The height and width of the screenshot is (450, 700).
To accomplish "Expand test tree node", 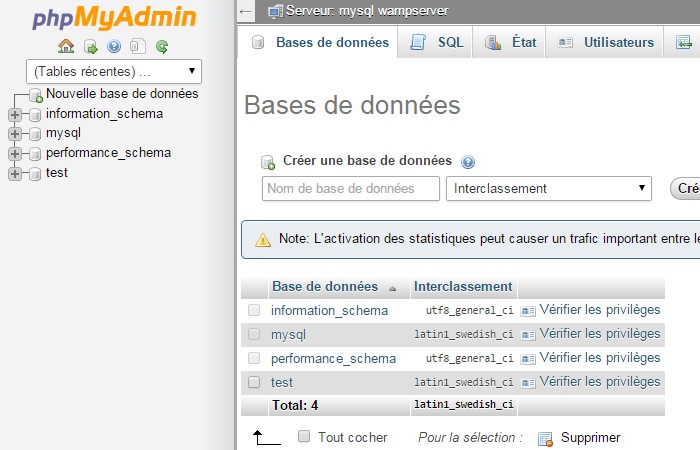I will 15,173.
